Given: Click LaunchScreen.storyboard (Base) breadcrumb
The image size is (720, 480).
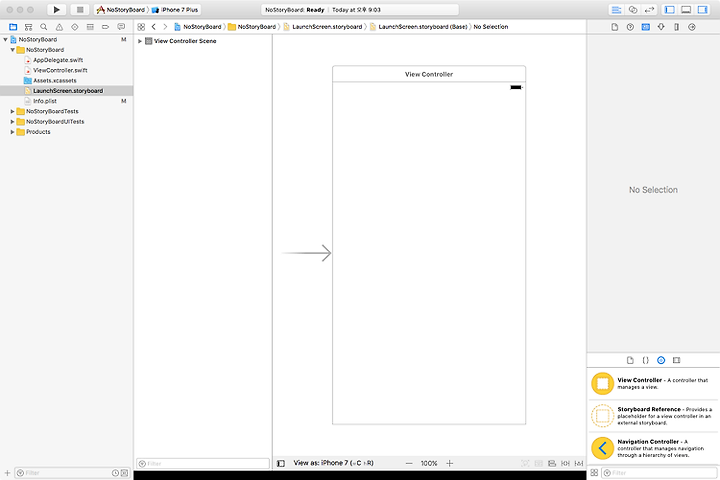Looking at the screenshot, I should [418, 27].
